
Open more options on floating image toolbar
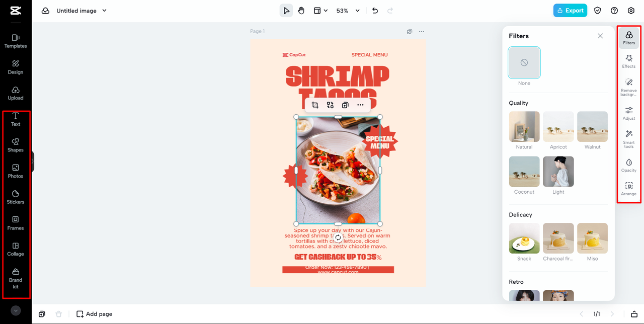click(x=360, y=105)
